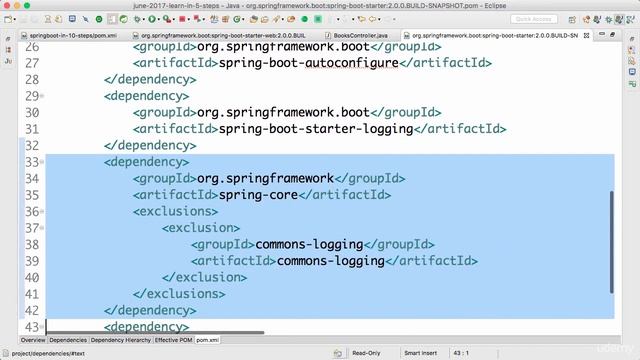Expand the Coverage dropdown arrow
Viewport: 640px width, 360px height.
pyautogui.click(x=174, y=19)
